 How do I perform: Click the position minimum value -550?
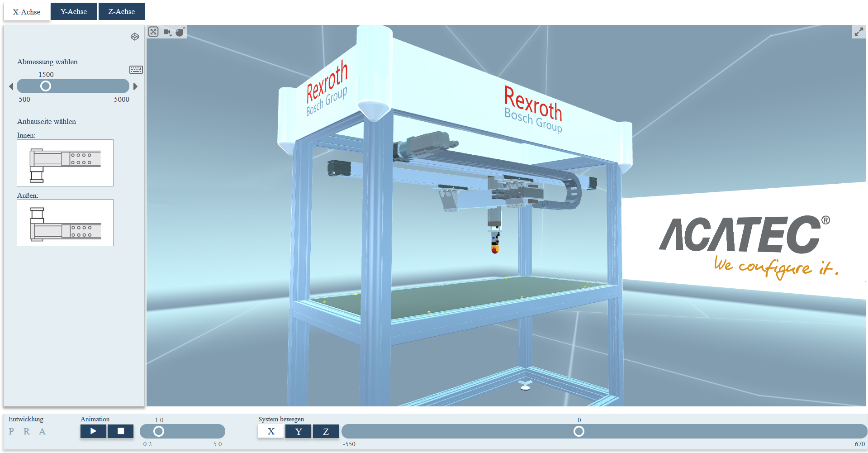pos(349,444)
